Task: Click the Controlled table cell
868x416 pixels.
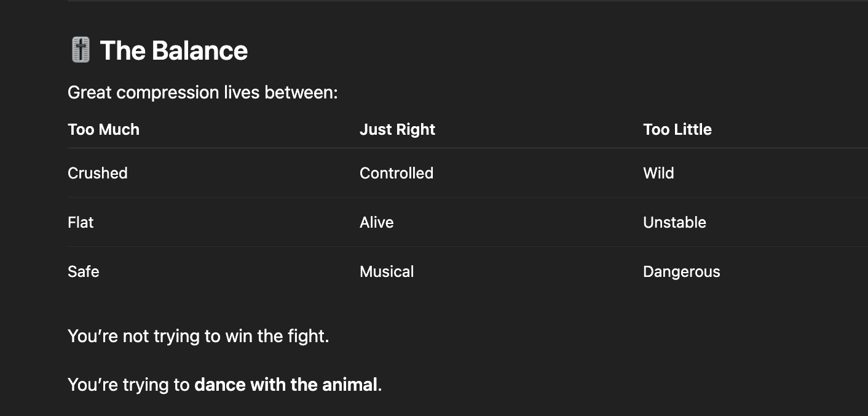Action: tap(397, 173)
